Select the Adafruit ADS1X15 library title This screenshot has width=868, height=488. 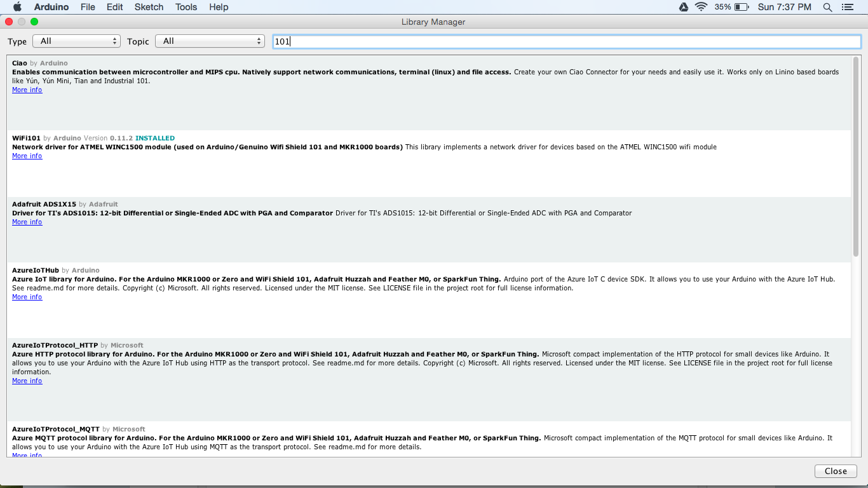pyautogui.click(x=44, y=205)
